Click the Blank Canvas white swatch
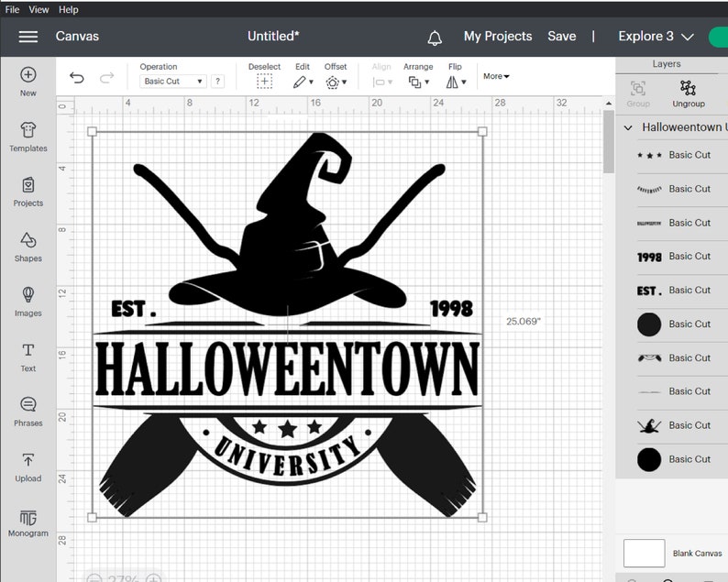The width and height of the screenshot is (728, 582). click(x=644, y=553)
